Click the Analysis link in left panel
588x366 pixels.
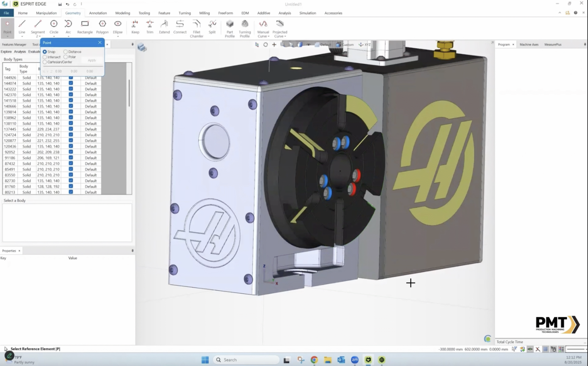20,51
